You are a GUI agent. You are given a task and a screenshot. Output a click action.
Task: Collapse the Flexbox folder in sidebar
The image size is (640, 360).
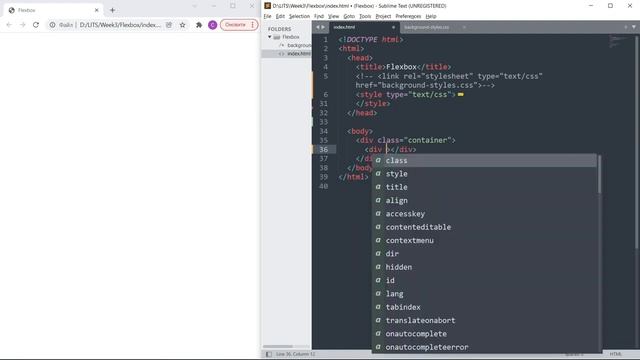coord(269,37)
